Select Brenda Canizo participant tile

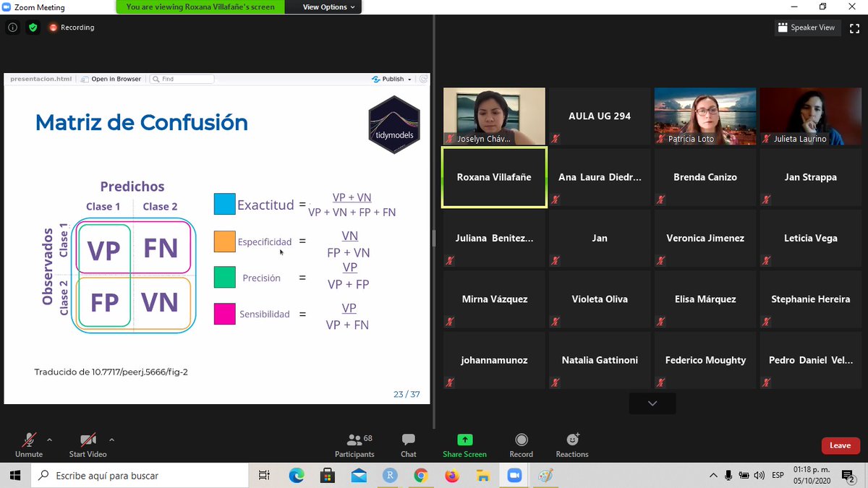(x=705, y=177)
